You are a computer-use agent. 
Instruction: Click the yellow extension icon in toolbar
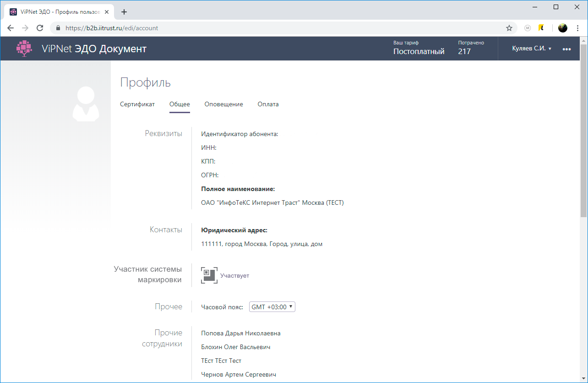[541, 28]
